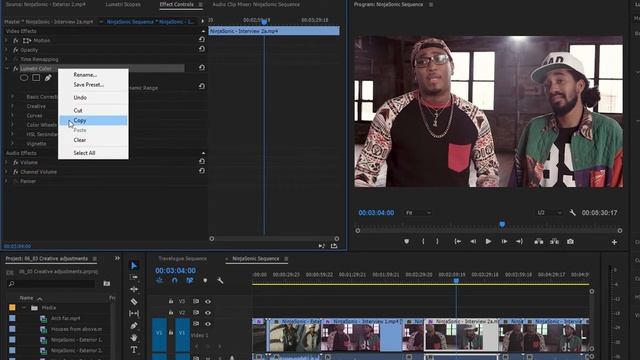This screenshot has height=360, width=640.
Task: Create 4-point polygon mask under Lumetri Color
Action: [x=36, y=78]
